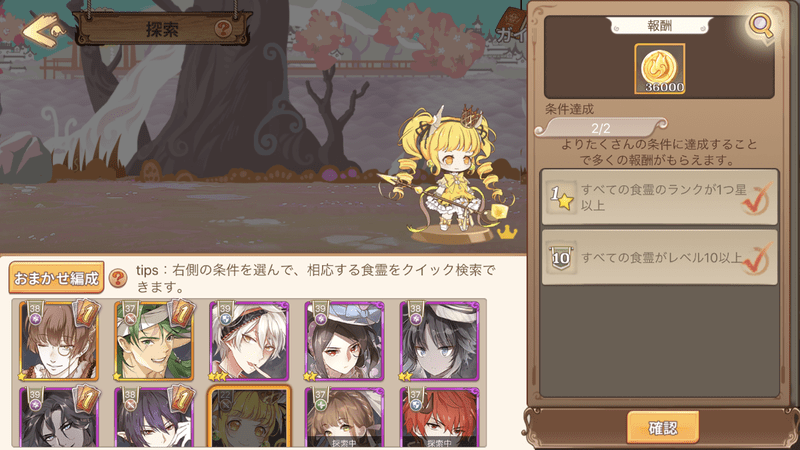Pick the white-haired three-star character level 39

click(x=249, y=341)
